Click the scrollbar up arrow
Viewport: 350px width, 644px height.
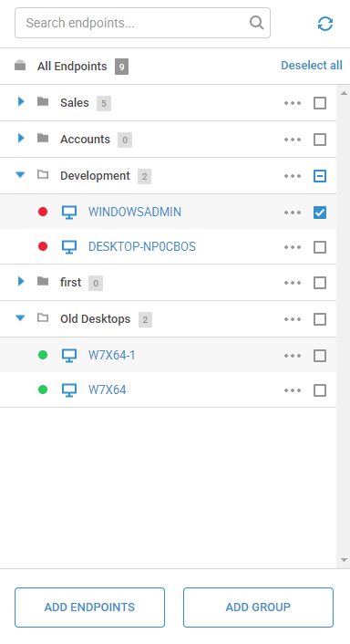point(344,94)
